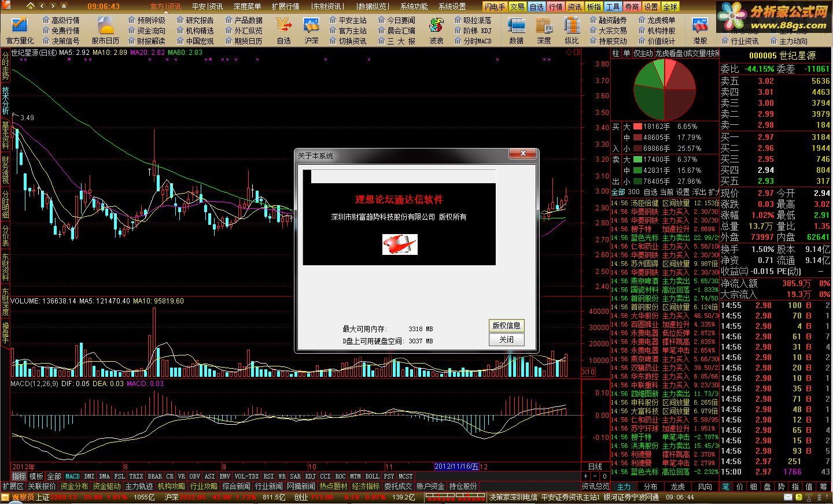
Task: Open the 自选 watchlist icon
Action: pyautogui.click(x=283, y=30)
